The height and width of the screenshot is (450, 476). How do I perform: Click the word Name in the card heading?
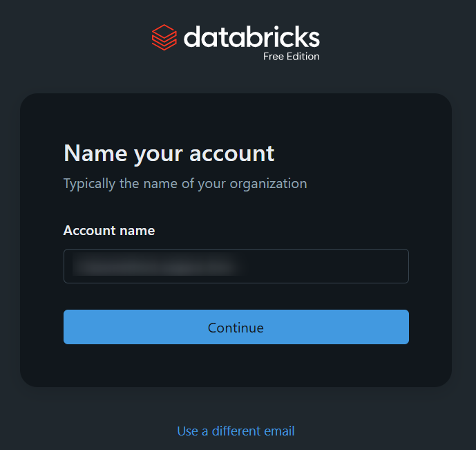pyautogui.click(x=95, y=153)
